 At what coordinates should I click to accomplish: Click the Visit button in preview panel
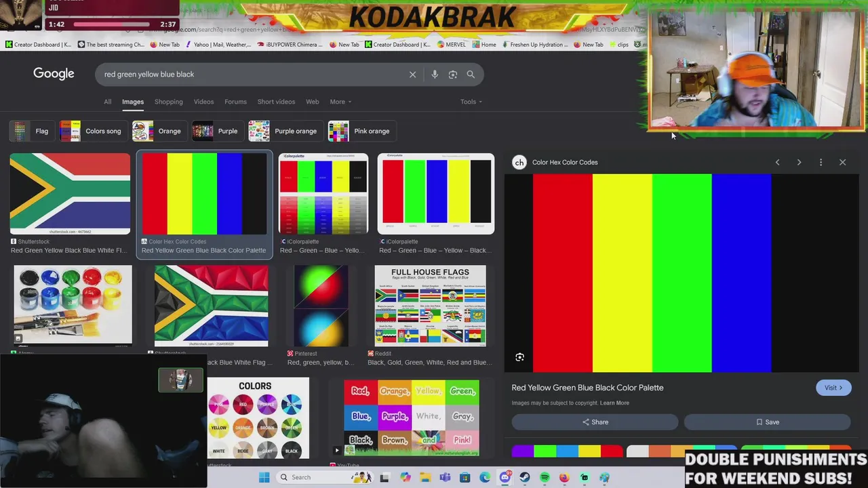click(x=833, y=388)
